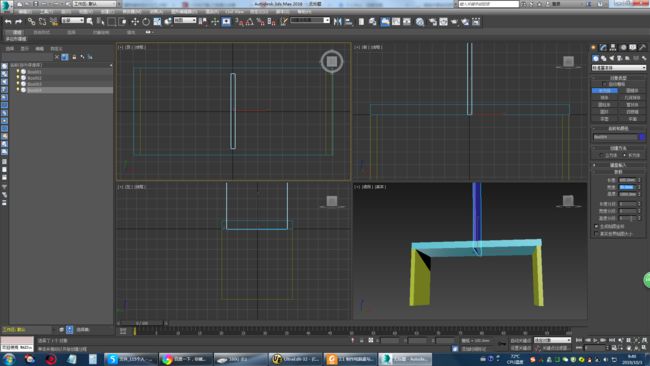Select the Systems category in Create panel

click(x=644, y=58)
